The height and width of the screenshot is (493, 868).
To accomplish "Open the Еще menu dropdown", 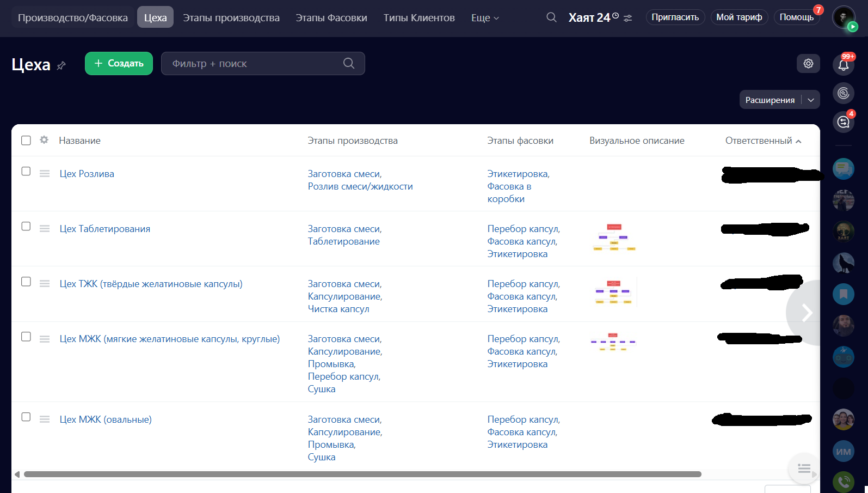I will [484, 18].
